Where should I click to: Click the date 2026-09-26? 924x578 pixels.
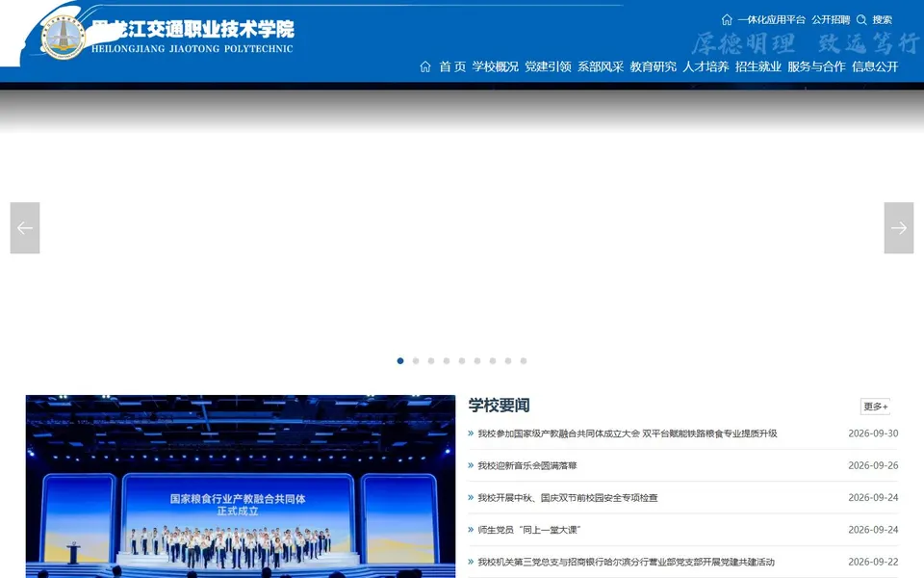(x=873, y=465)
